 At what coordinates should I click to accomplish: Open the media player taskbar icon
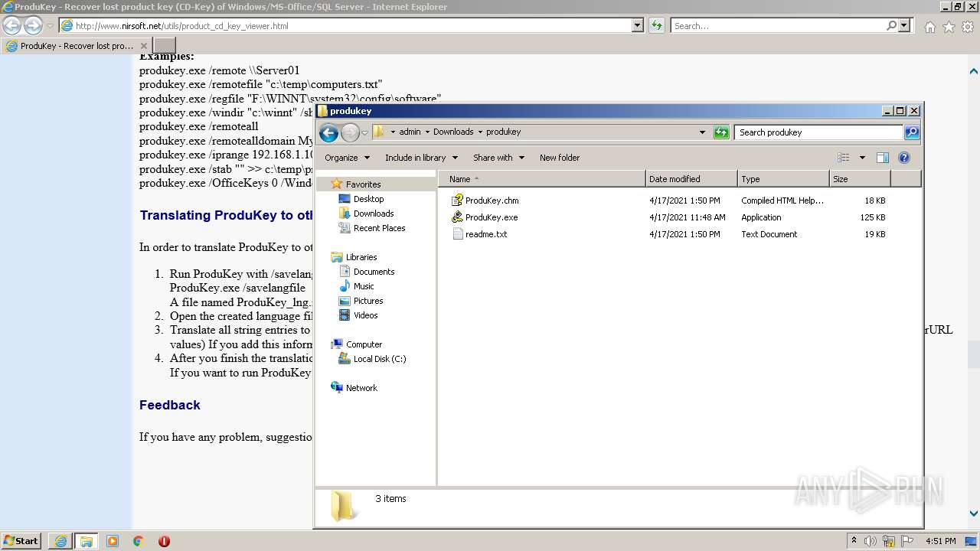[113, 541]
